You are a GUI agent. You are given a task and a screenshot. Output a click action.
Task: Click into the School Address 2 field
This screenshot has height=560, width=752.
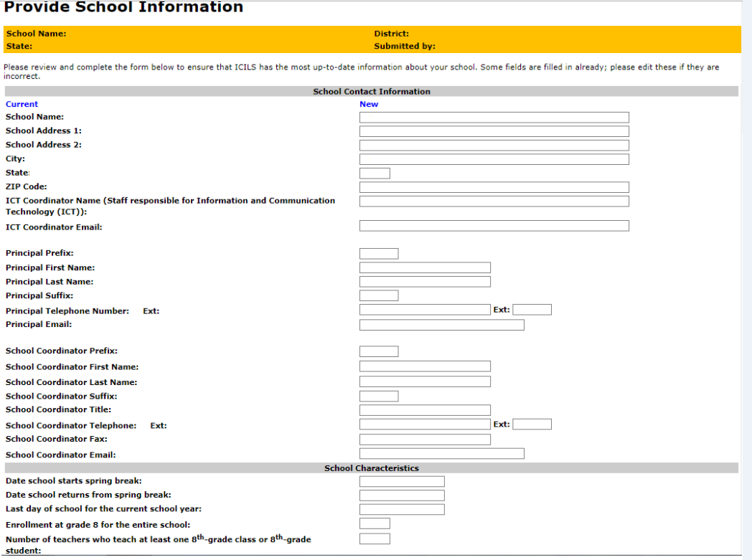(x=494, y=146)
